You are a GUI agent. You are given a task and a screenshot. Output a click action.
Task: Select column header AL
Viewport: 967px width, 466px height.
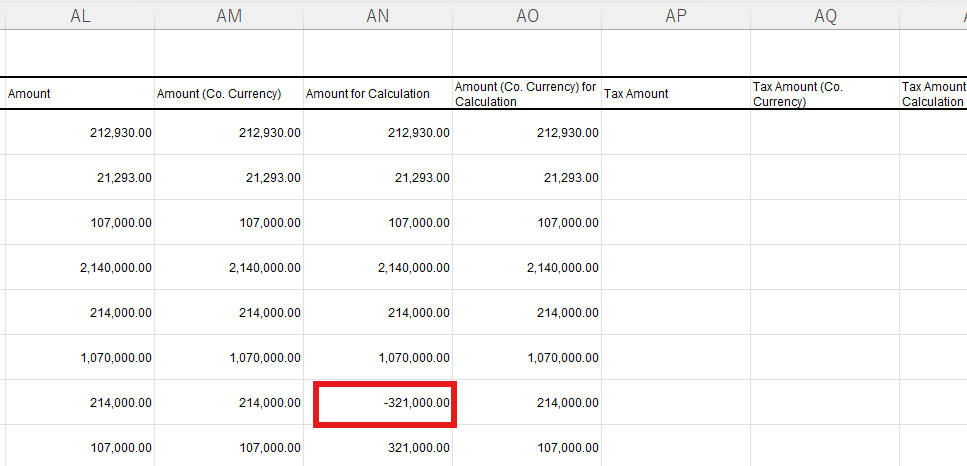pos(80,16)
